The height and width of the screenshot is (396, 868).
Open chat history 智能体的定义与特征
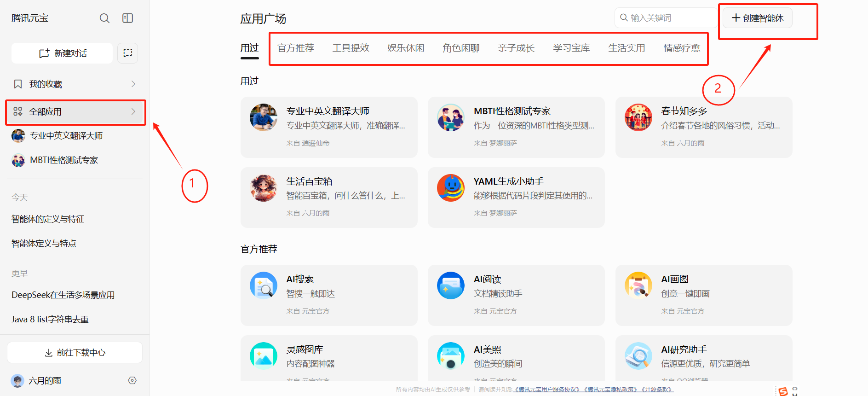[48, 219]
